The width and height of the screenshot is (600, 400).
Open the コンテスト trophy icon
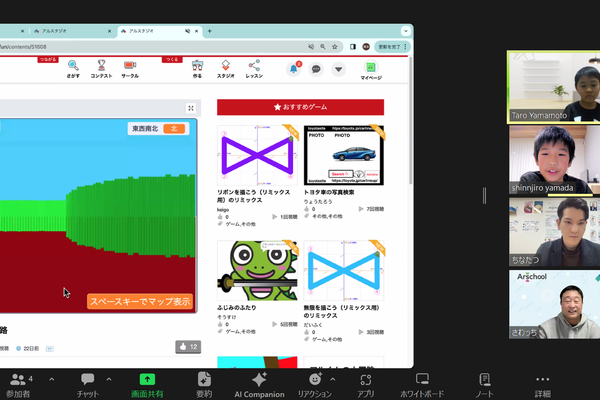click(101, 69)
